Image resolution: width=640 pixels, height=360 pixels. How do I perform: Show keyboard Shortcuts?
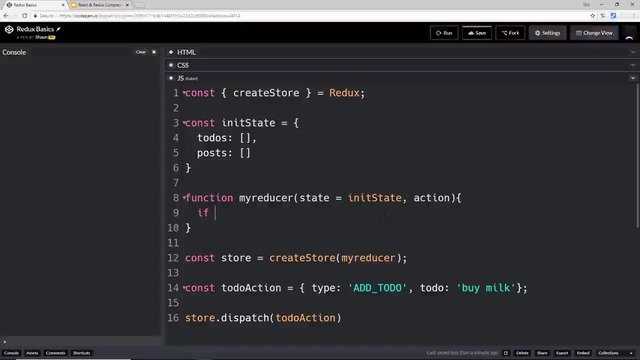click(81, 353)
